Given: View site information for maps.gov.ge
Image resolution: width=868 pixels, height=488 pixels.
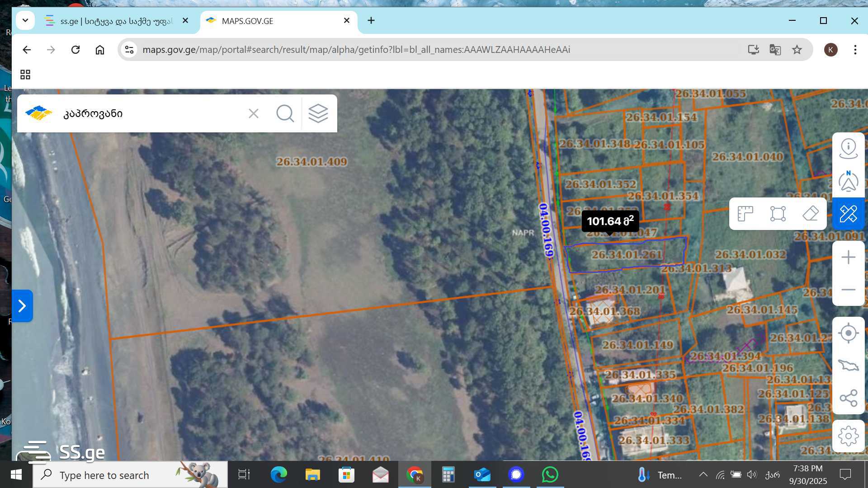Looking at the screenshot, I should 129,50.
